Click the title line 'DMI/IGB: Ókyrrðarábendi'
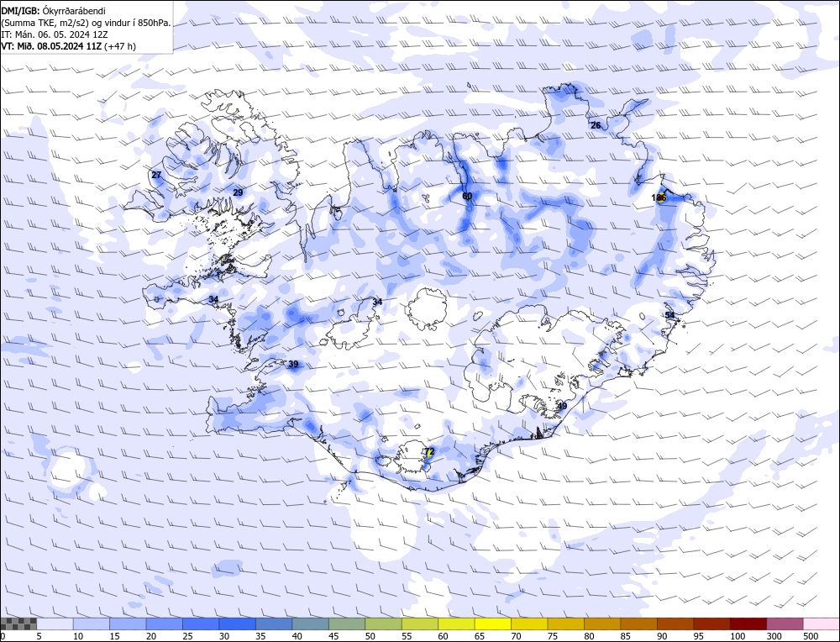 [x=53, y=11]
